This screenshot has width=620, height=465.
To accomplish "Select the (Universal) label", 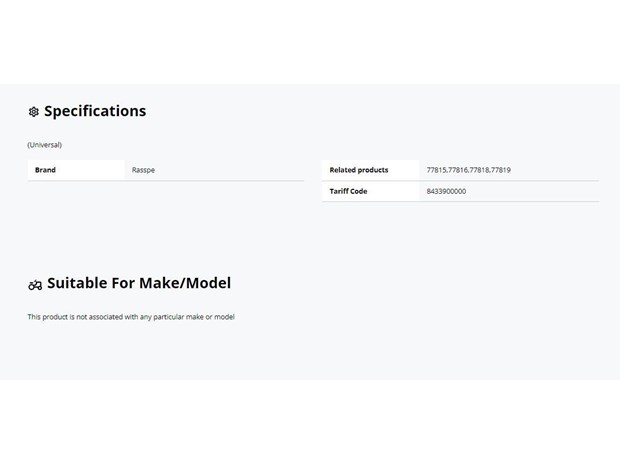I will (45, 145).
